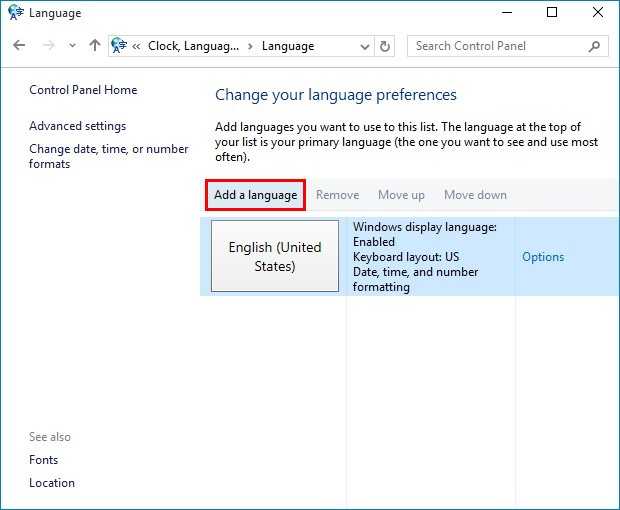
Task: Open Change date, time, or number formats
Action: coord(109,156)
